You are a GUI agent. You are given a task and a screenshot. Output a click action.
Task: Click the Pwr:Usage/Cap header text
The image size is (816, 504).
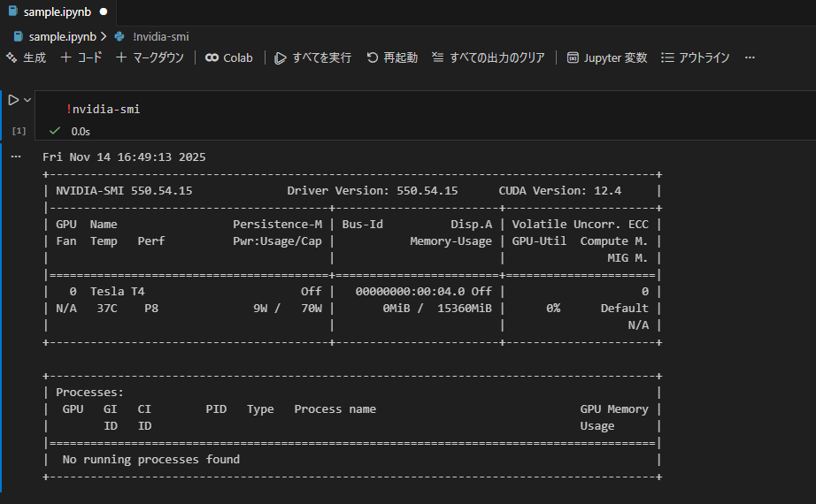(x=277, y=241)
